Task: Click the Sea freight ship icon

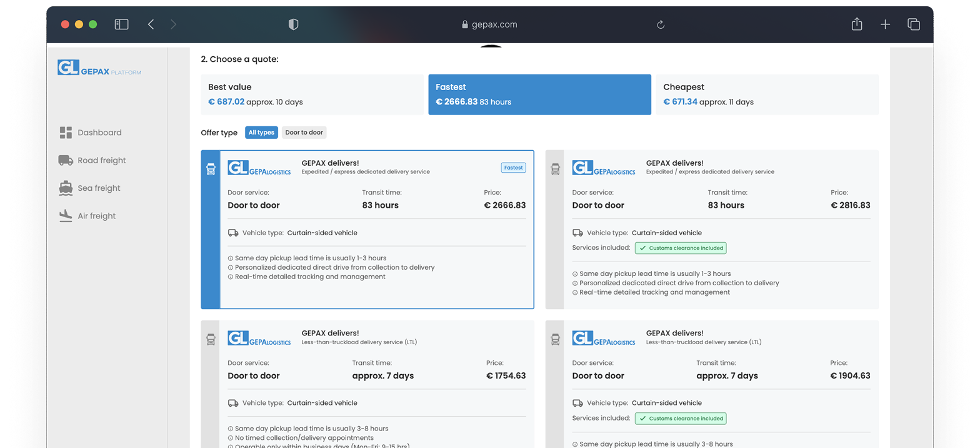Action: click(66, 188)
